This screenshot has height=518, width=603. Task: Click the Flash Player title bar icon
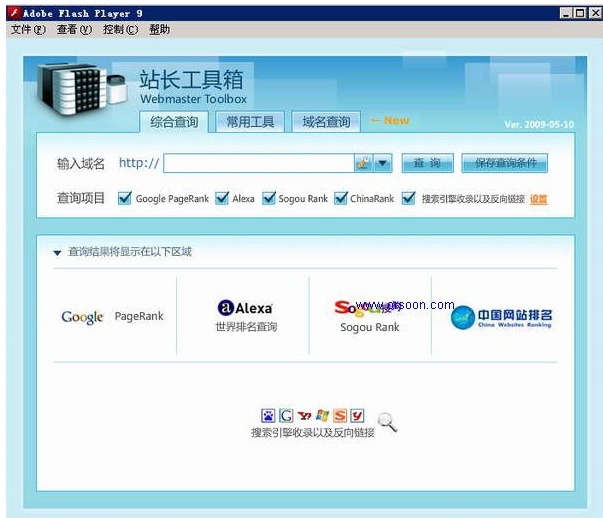coord(15,13)
